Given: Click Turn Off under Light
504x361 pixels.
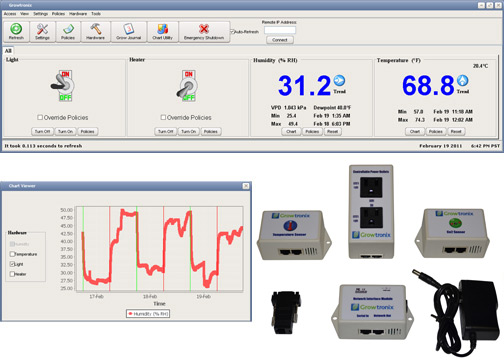Looking at the screenshot, I should coord(42,131).
